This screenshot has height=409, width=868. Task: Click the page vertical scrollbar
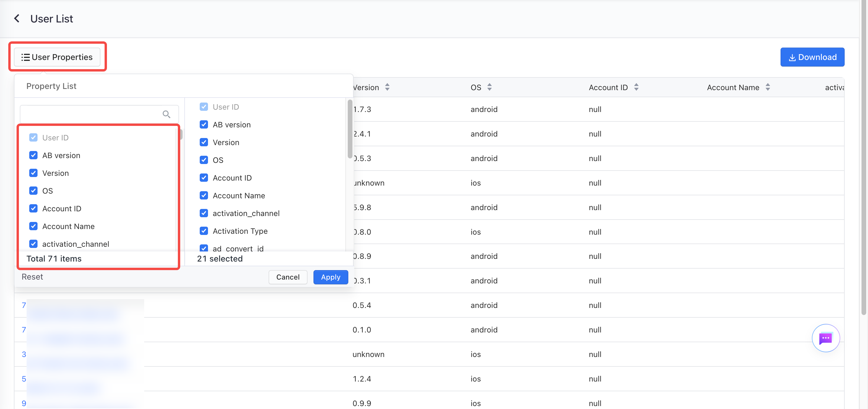tap(864, 158)
